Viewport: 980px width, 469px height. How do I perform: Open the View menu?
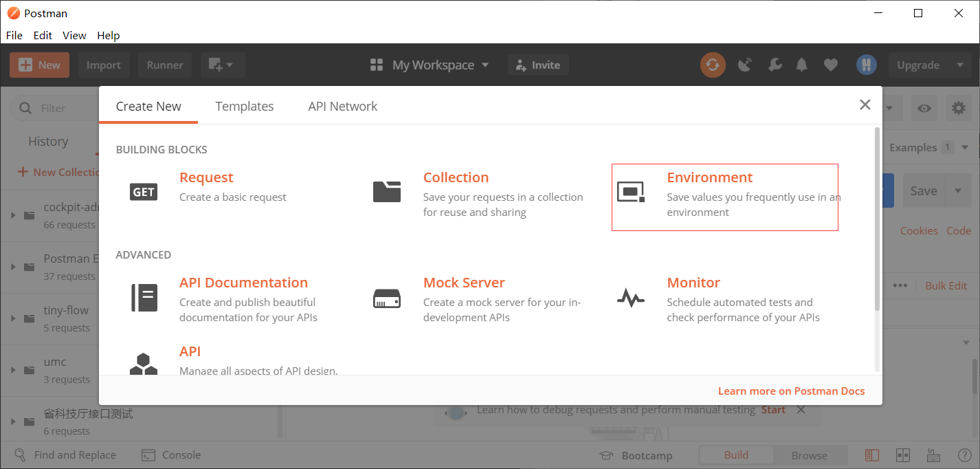pyautogui.click(x=74, y=35)
